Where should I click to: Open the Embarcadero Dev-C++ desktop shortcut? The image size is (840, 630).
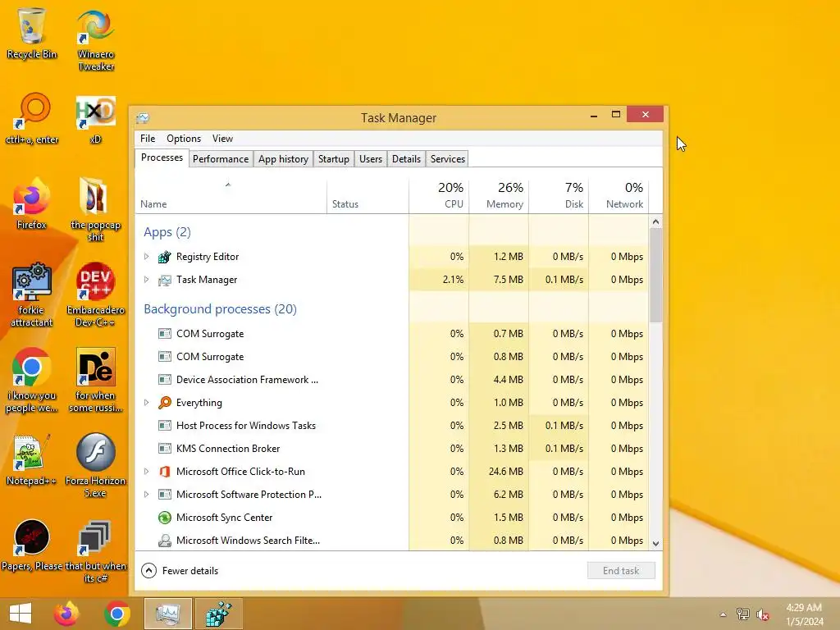95,294
